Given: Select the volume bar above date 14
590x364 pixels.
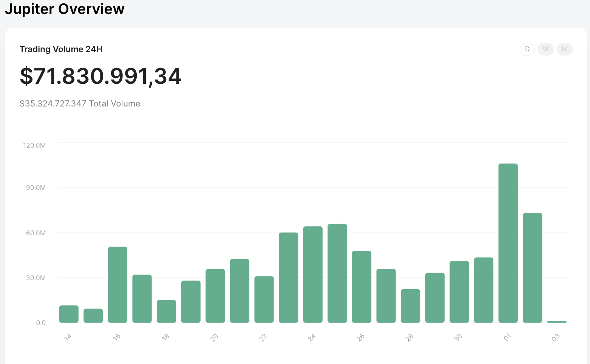Looking at the screenshot, I should click(x=69, y=314).
